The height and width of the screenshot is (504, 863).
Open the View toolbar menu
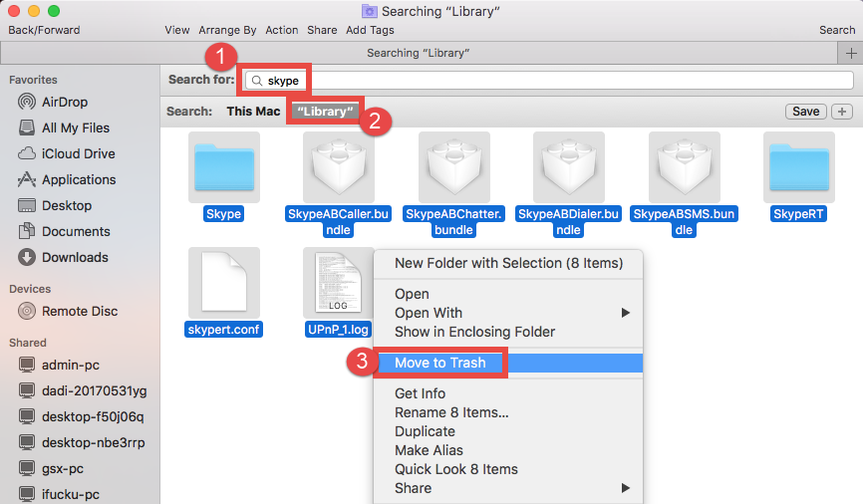pos(177,30)
